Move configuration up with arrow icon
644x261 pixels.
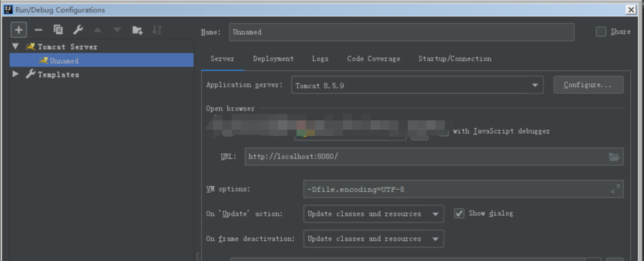point(97,30)
